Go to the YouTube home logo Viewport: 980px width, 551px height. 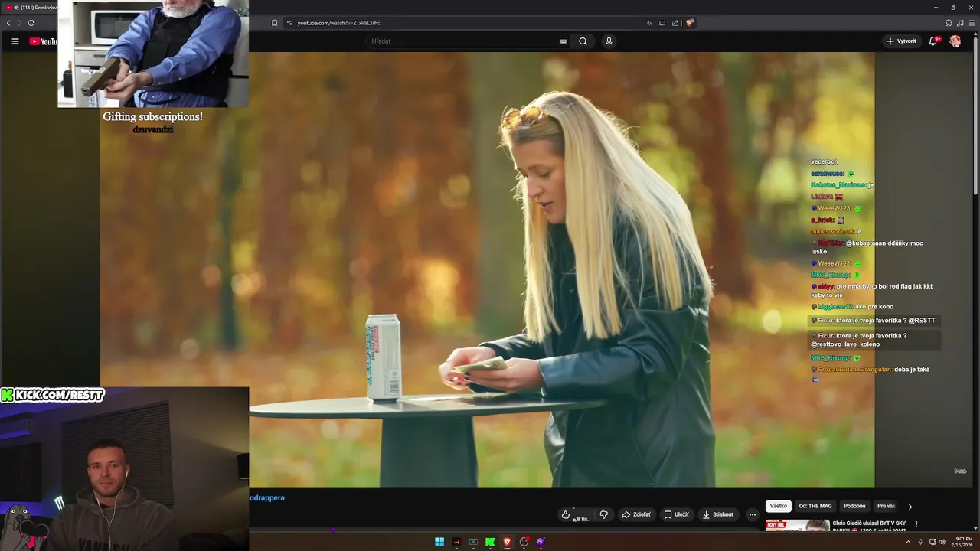click(x=43, y=41)
